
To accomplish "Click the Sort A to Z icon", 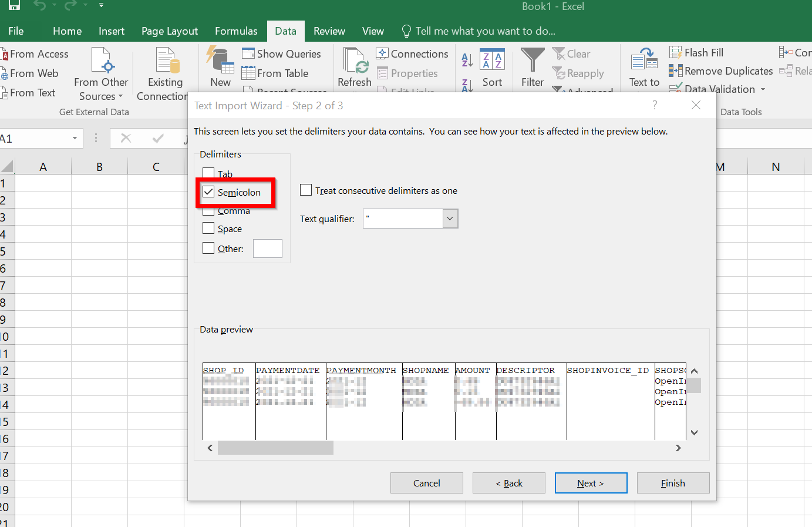I will (467, 60).
